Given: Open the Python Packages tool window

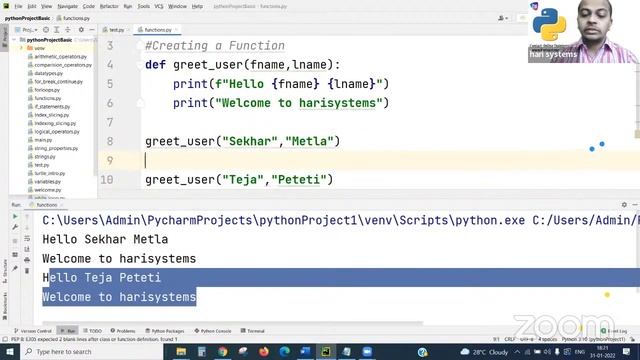Looking at the screenshot, I should (x=165, y=331).
